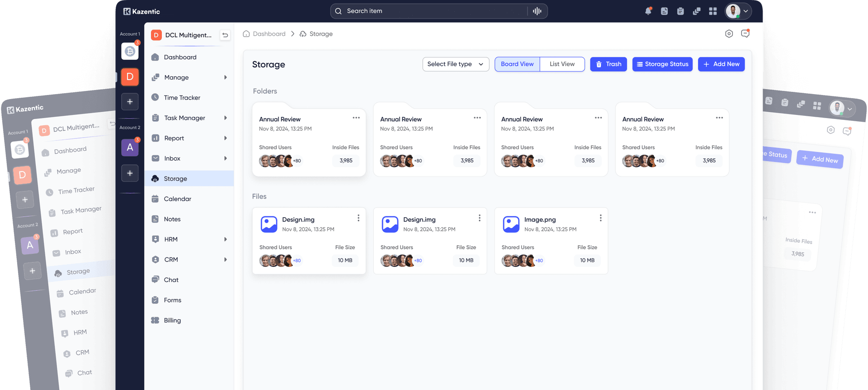Switch to List View
Image resolution: width=868 pixels, height=390 pixels.
562,64
